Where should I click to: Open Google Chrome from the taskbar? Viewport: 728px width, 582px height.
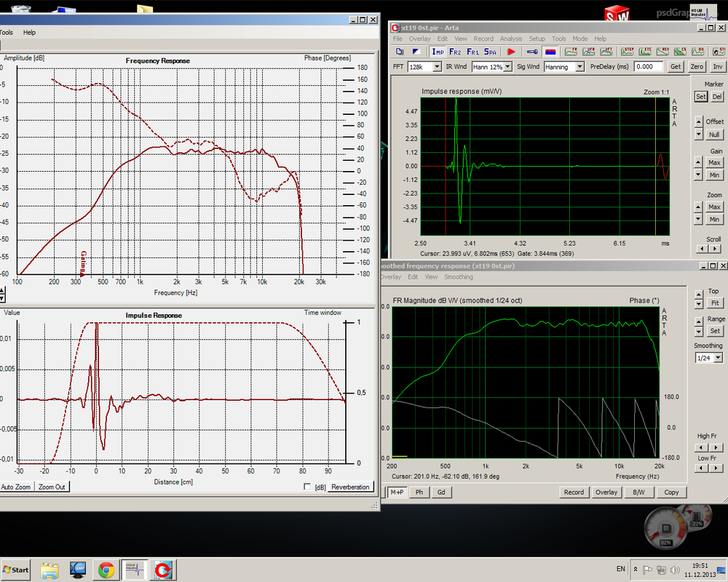(106, 570)
